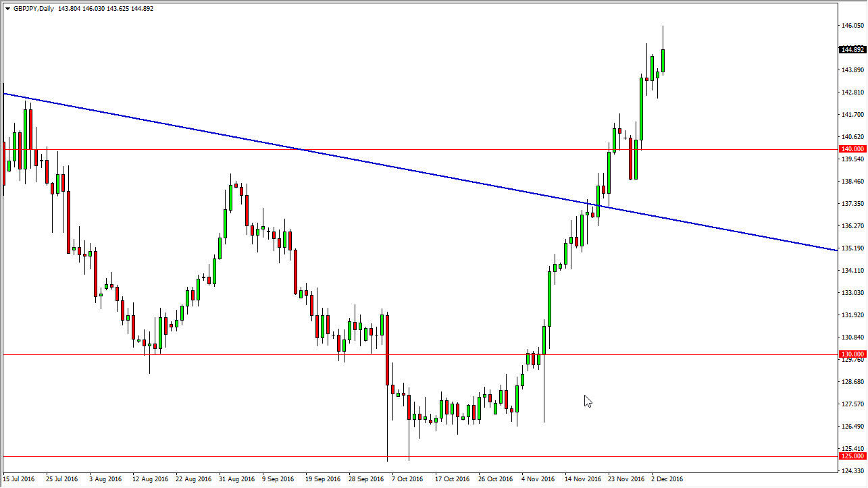Select the horizontal line at 140.000
The image size is (868, 488).
(x=338, y=149)
